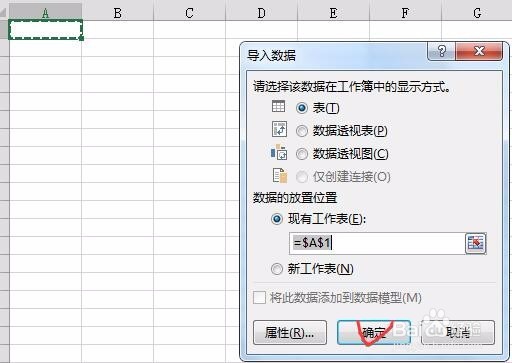The width and height of the screenshot is (512, 363).
Task: Select the 表(T) radio option
Action: (302, 108)
